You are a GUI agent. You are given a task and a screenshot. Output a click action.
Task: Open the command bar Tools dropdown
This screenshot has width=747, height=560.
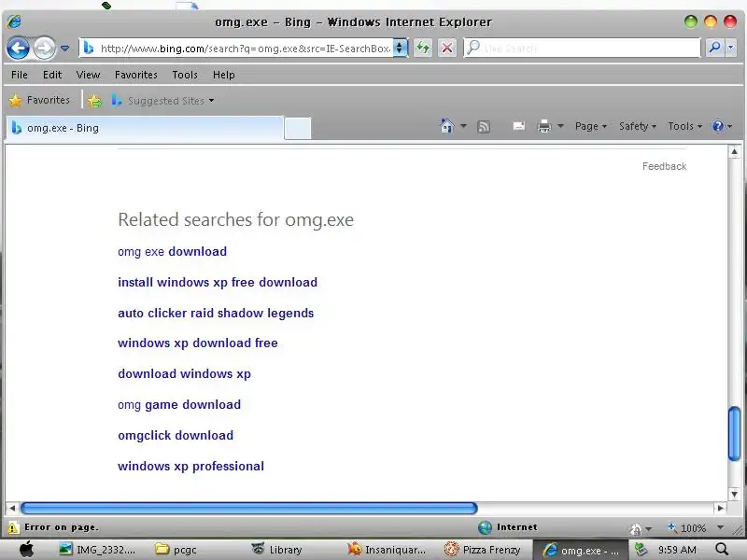coord(684,126)
